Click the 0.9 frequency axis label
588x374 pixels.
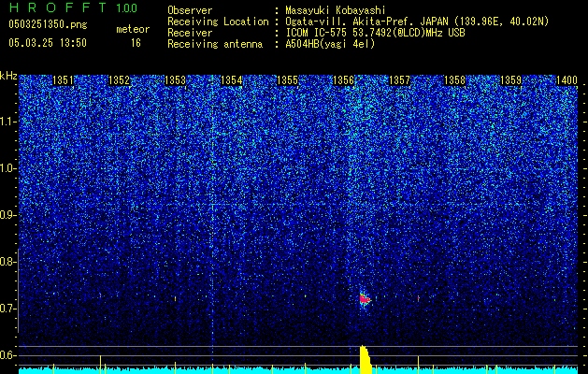point(7,215)
